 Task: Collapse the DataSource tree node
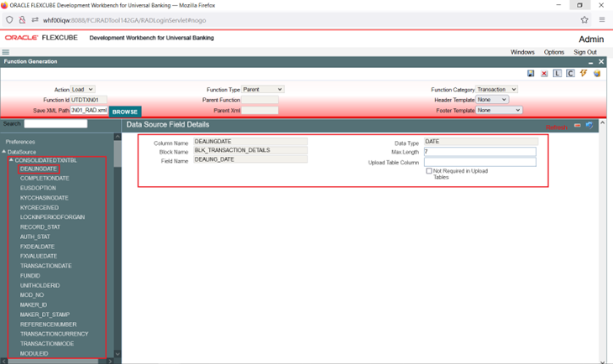point(4,152)
